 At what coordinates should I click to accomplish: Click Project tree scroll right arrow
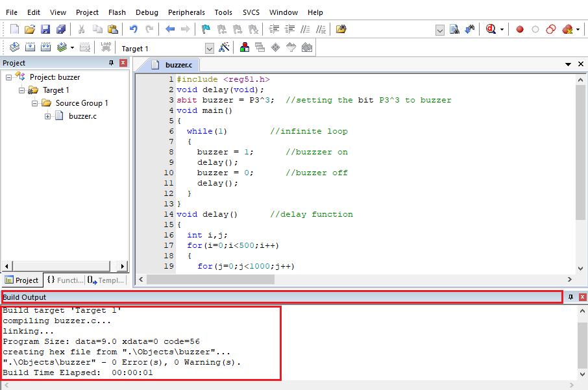(122, 266)
